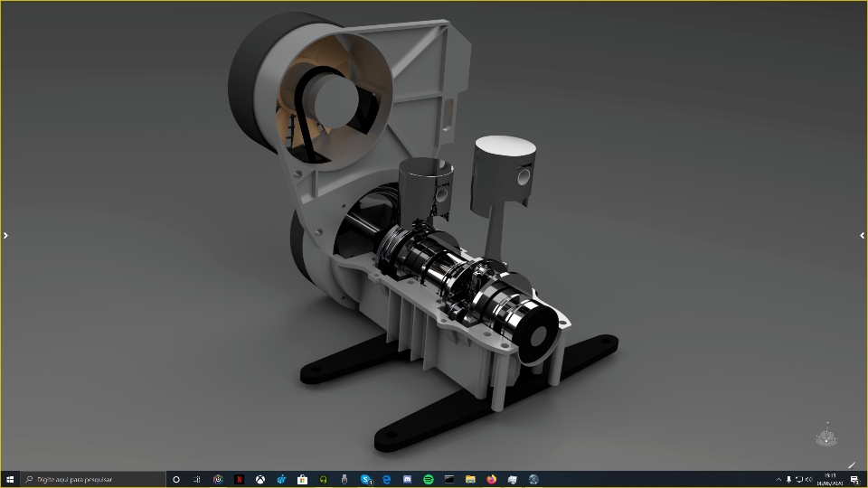The image size is (868, 488).
Task: Open the gray USB-like taskbar app icon
Action: 344,479
